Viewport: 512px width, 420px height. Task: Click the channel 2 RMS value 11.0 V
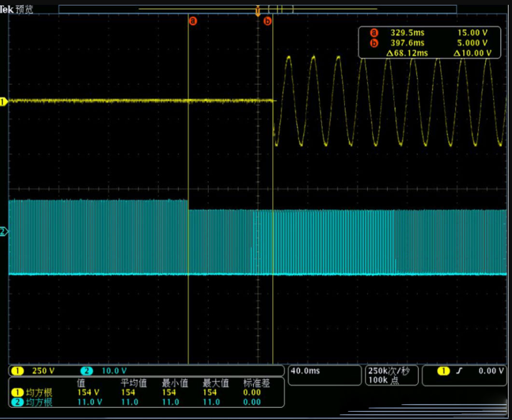point(89,402)
